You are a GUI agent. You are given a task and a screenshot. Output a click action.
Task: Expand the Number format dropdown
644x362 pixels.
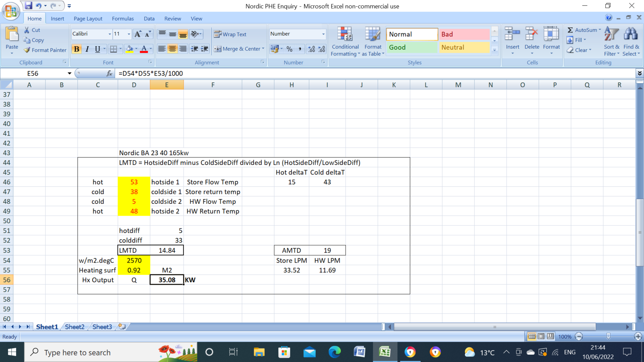click(x=323, y=34)
